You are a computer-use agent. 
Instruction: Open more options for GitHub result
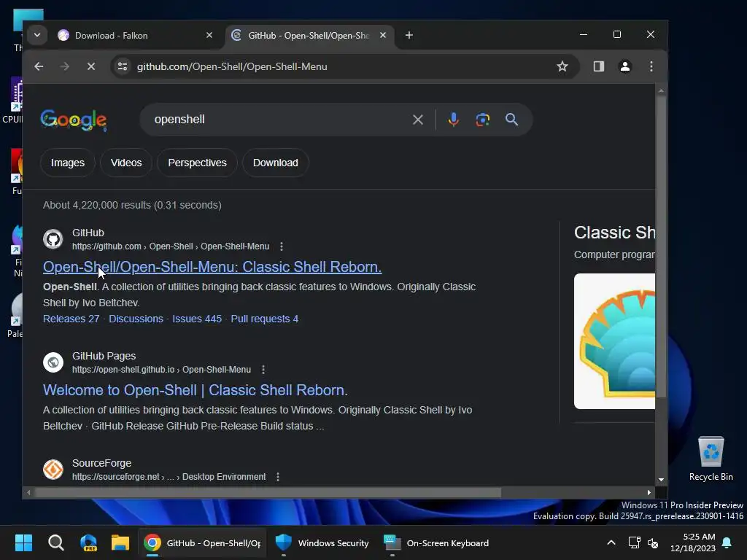282,246
